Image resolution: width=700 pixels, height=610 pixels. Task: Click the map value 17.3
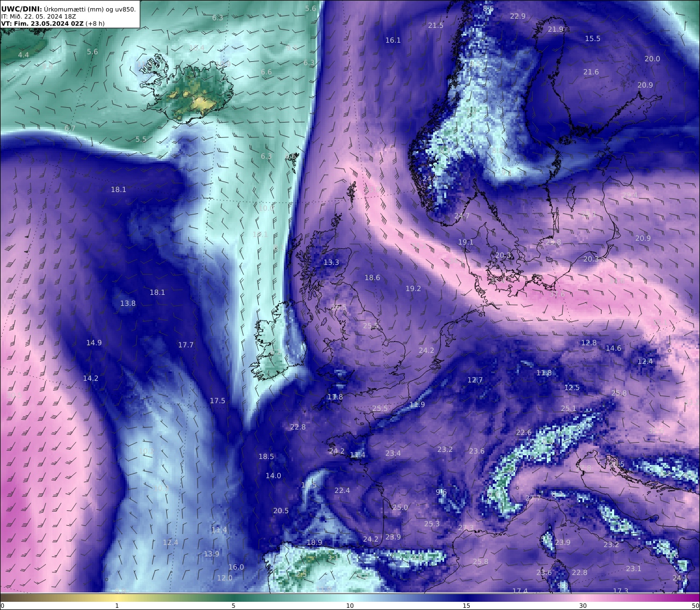pos(621,591)
